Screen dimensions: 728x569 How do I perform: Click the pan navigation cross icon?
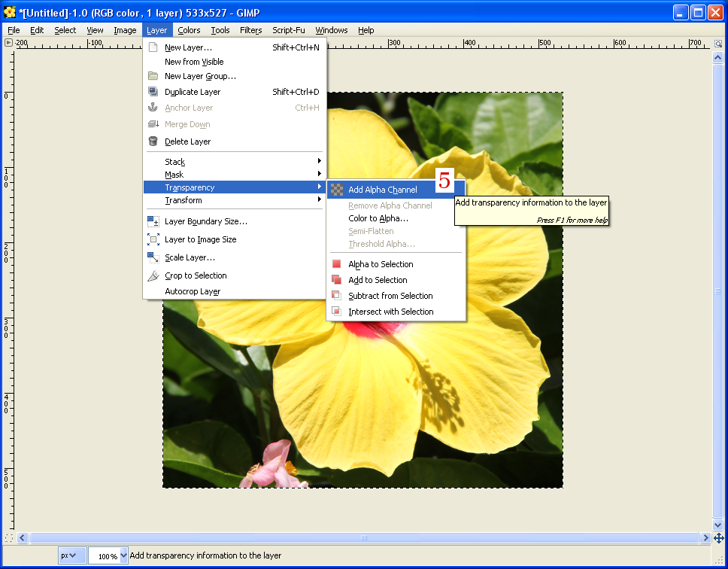718,538
